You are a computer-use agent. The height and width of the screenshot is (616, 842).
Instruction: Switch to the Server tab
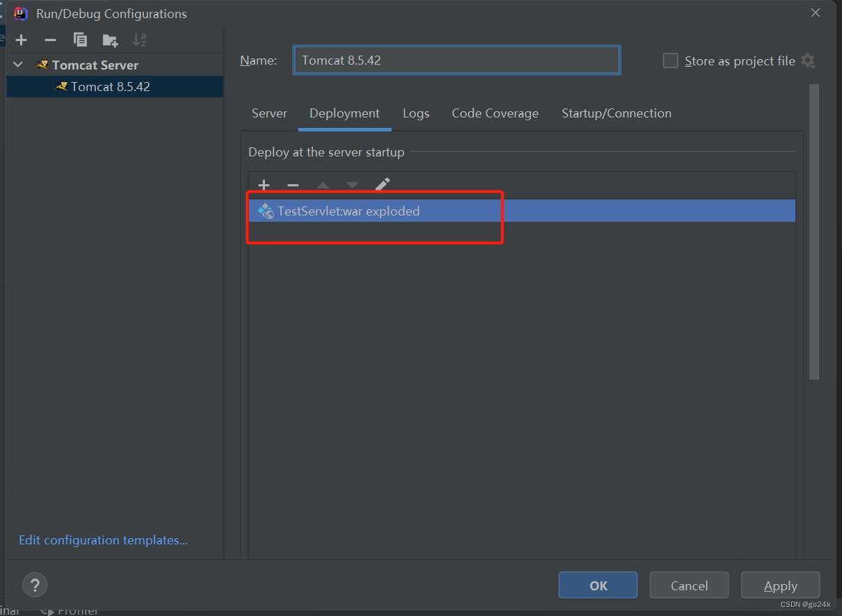coord(269,113)
